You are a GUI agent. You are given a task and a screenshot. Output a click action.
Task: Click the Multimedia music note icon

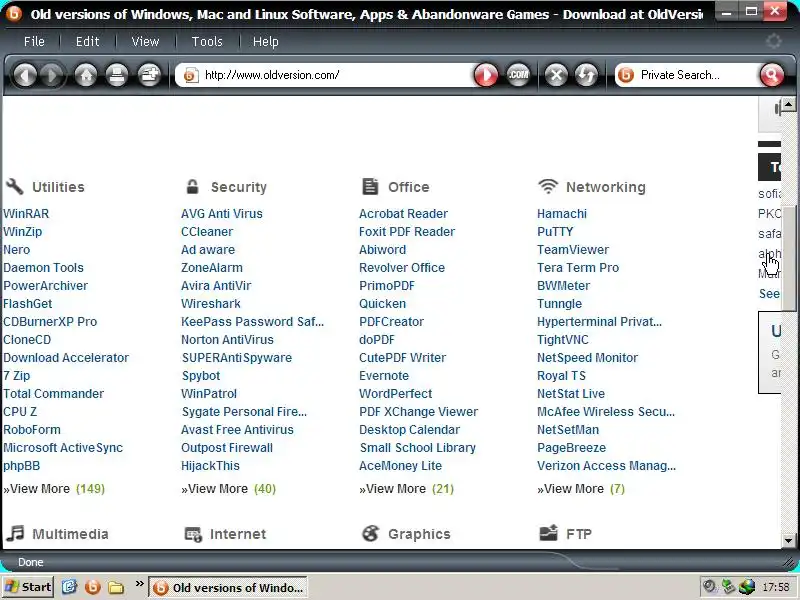point(15,534)
